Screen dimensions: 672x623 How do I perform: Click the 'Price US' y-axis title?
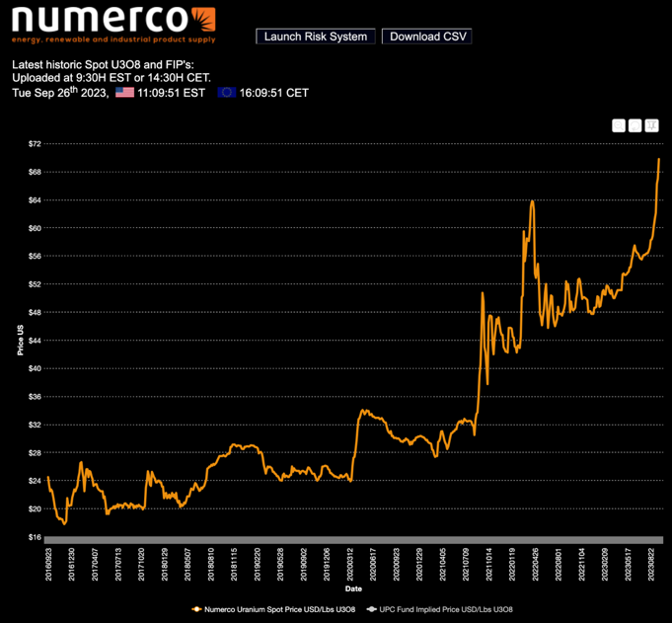pyautogui.click(x=19, y=340)
